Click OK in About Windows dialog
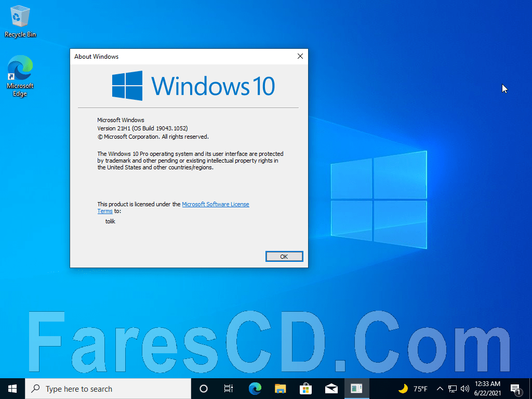Viewport: 532px width, 399px height. click(284, 257)
